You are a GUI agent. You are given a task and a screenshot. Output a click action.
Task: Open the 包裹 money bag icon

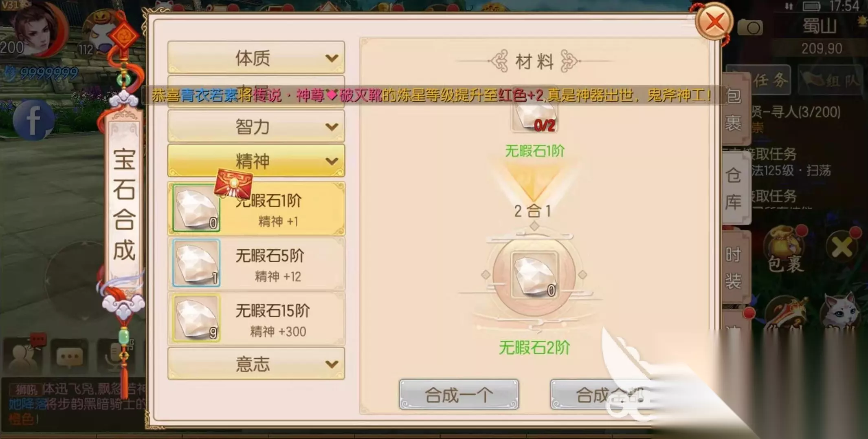coord(785,249)
